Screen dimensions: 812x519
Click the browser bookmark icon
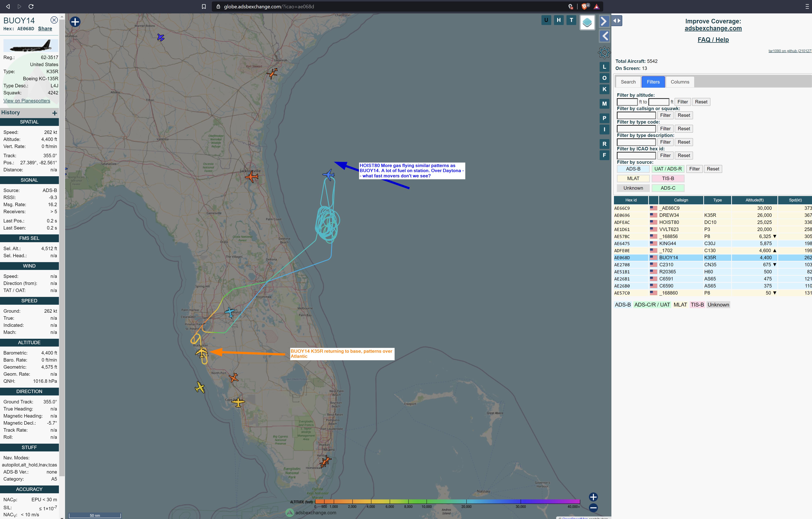pos(204,7)
